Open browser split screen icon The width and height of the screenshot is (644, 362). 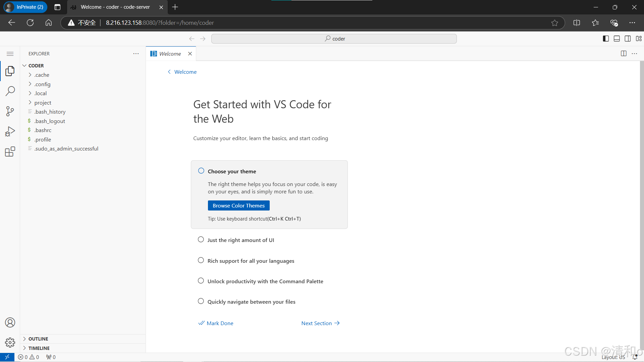click(x=577, y=22)
